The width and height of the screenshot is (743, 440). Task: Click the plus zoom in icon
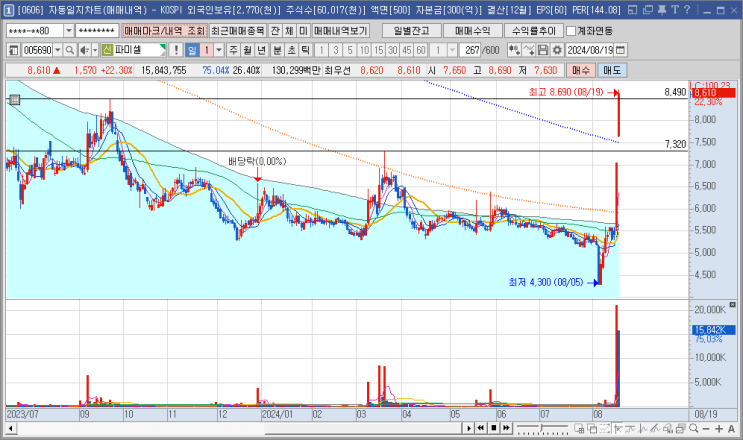(x=719, y=428)
